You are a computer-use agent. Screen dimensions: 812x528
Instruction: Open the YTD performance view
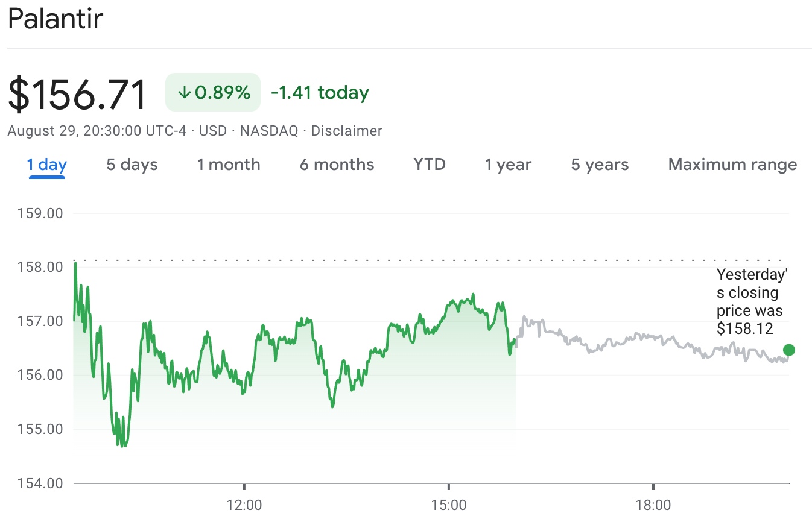[429, 164]
